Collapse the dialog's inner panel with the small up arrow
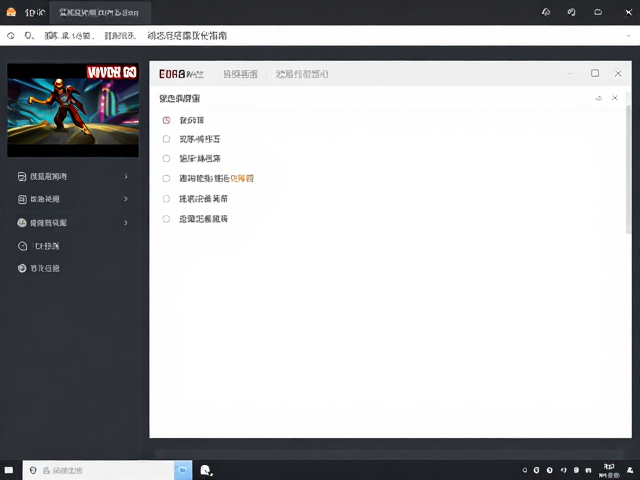Viewport: 640px width, 480px height. [x=599, y=98]
